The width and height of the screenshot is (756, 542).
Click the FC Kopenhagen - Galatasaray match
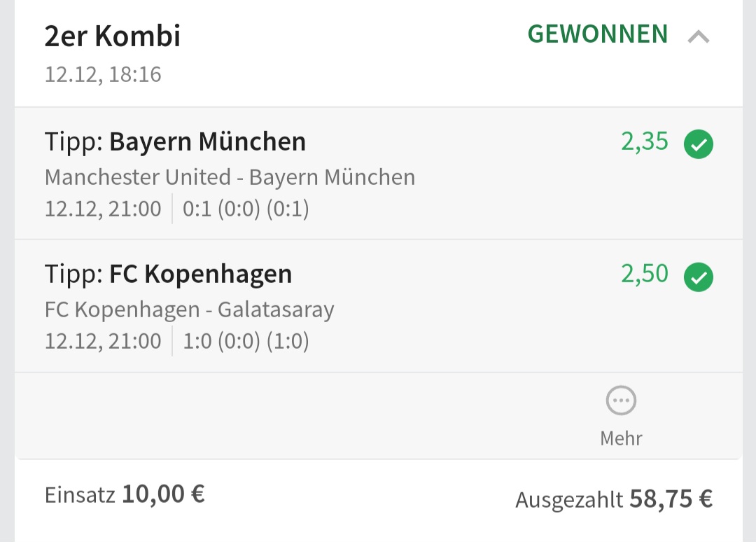[189, 309]
